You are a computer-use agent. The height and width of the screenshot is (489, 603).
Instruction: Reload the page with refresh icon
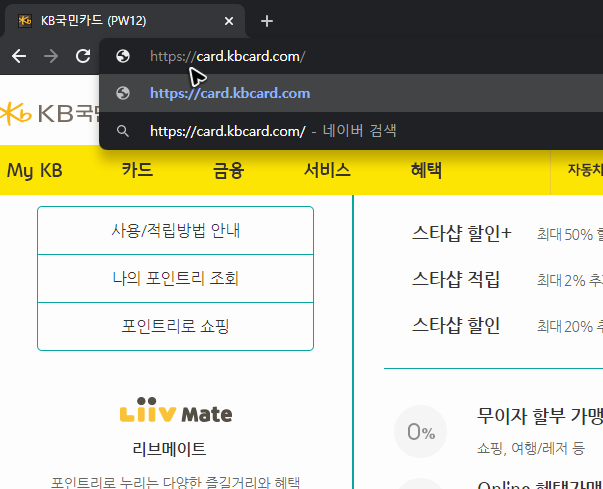[x=83, y=56]
